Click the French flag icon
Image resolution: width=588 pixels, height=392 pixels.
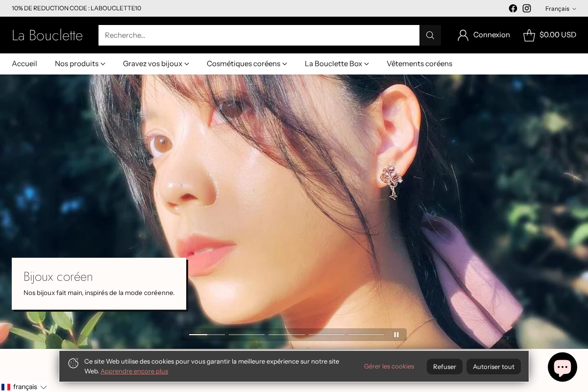click(6, 387)
